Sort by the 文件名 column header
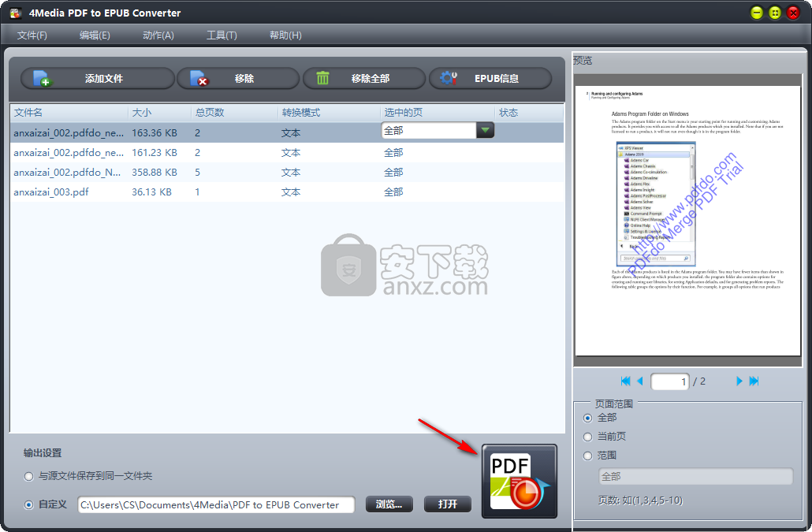The width and height of the screenshot is (812, 532). (x=69, y=112)
